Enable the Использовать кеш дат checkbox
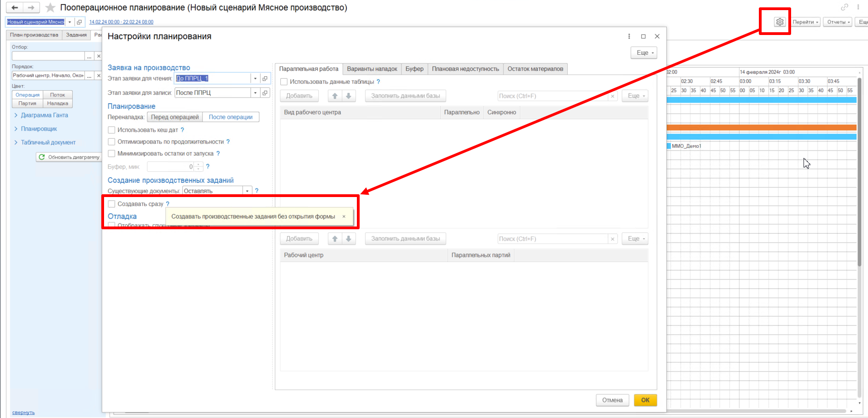The height and width of the screenshot is (418, 868). tap(111, 130)
